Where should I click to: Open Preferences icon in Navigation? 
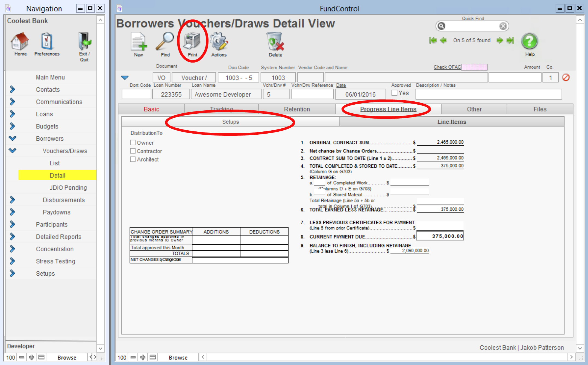pyautogui.click(x=47, y=41)
